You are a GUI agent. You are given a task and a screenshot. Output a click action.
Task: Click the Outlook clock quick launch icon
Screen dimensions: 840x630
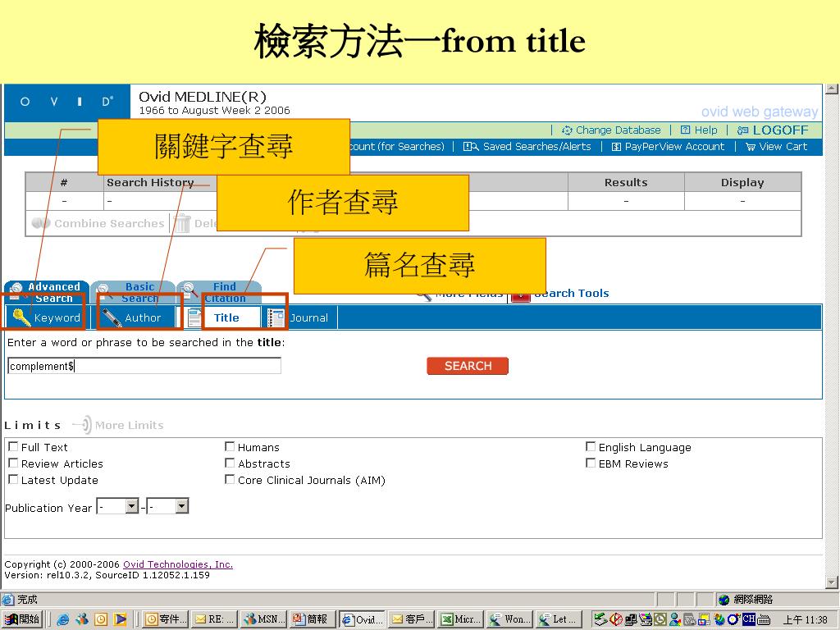[x=101, y=619]
